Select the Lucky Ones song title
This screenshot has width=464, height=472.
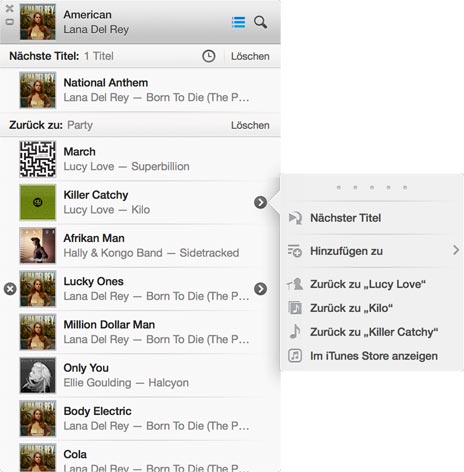93,282
